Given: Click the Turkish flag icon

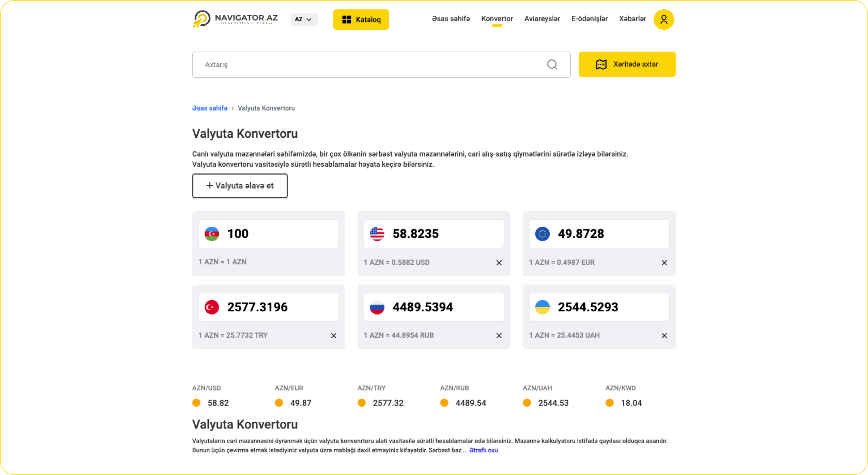Looking at the screenshot, I should click(x=212, y=307).
